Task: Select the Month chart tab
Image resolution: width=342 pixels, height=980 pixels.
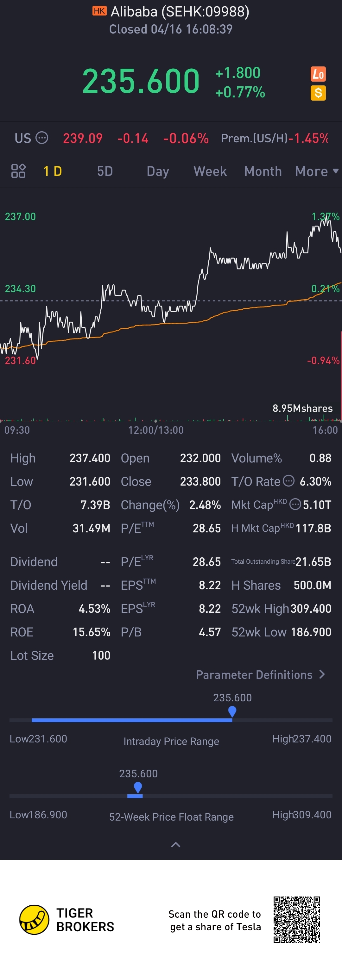Action: pyautogui.click(x=263, y=171)
